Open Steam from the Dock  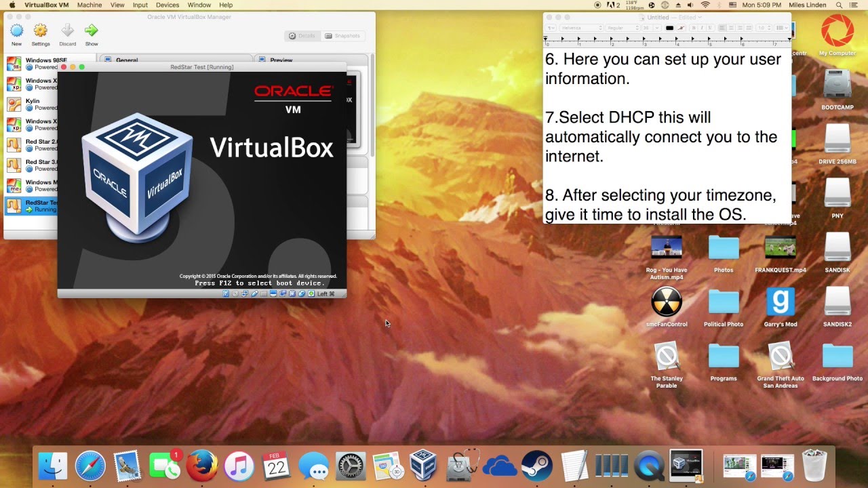coord(537,466)
